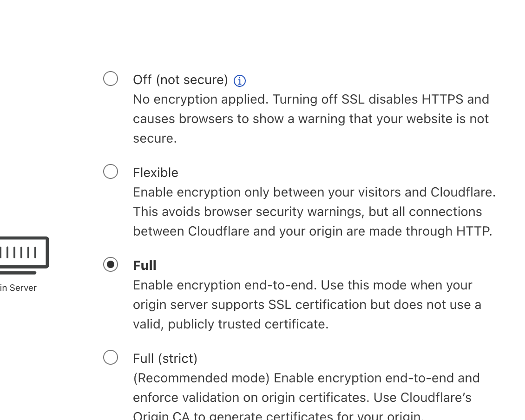Click the "Origin CA to generate certificates" line

click(278, 415)
